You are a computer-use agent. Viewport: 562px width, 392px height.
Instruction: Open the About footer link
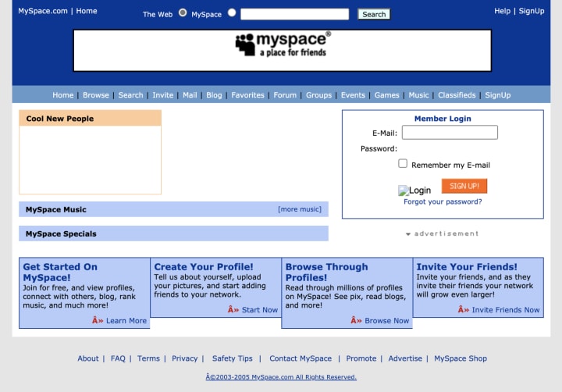[x=87, y=358]
